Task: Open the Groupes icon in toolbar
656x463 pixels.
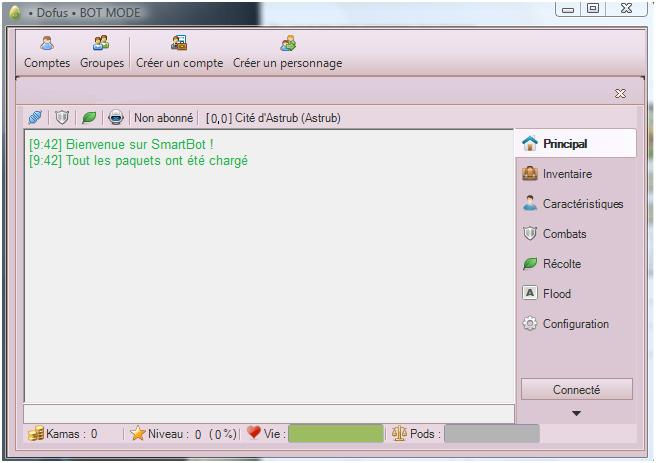Action: tap(101, 43)
